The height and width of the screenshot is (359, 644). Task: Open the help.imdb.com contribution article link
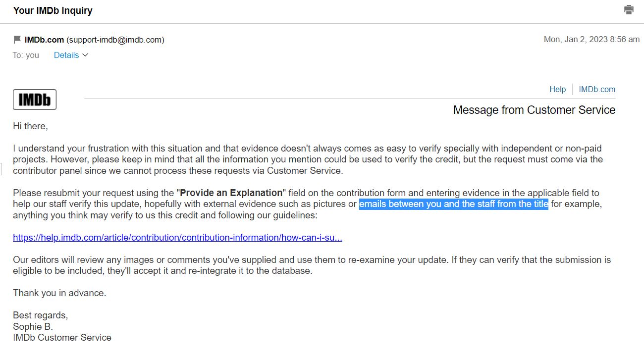[177, 237]
